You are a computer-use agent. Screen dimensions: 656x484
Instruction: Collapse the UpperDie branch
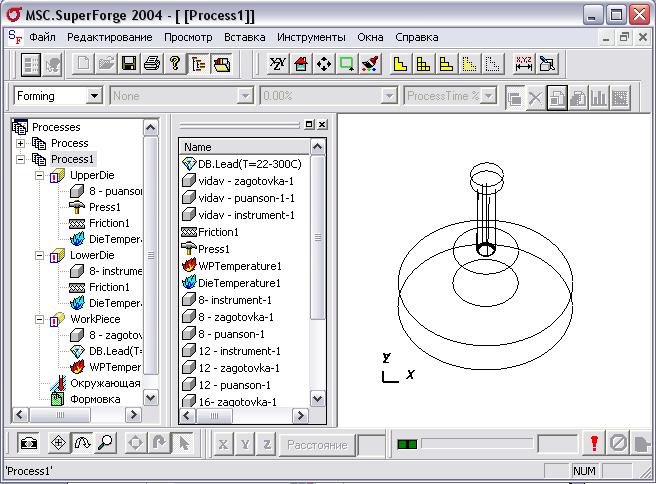point(39,175)
